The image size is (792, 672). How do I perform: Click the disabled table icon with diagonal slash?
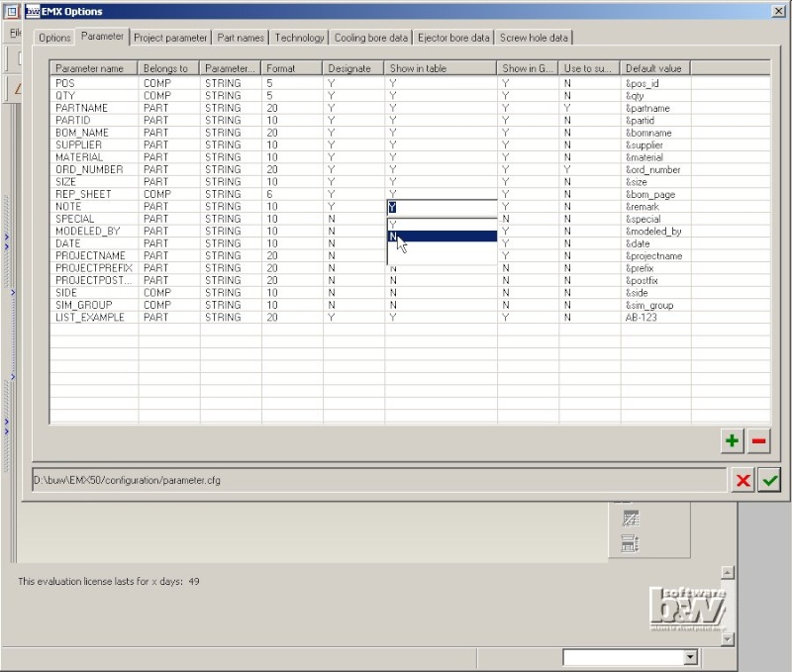pos(631,519)
